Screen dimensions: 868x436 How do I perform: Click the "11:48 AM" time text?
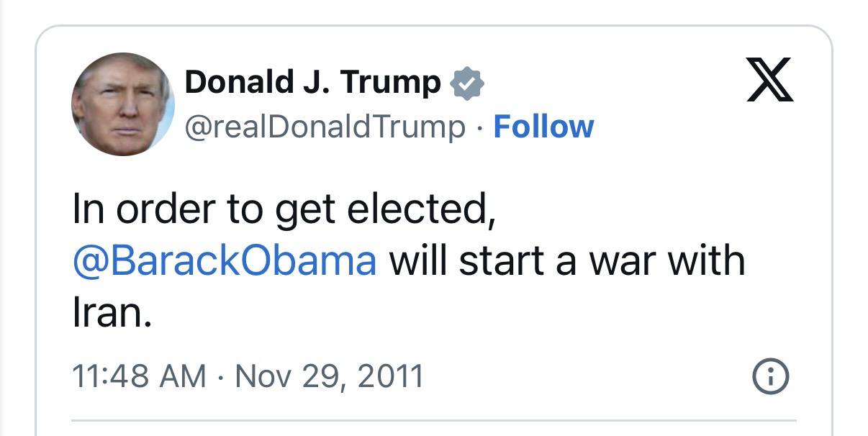pyautogui.click(x=139, y=376)
